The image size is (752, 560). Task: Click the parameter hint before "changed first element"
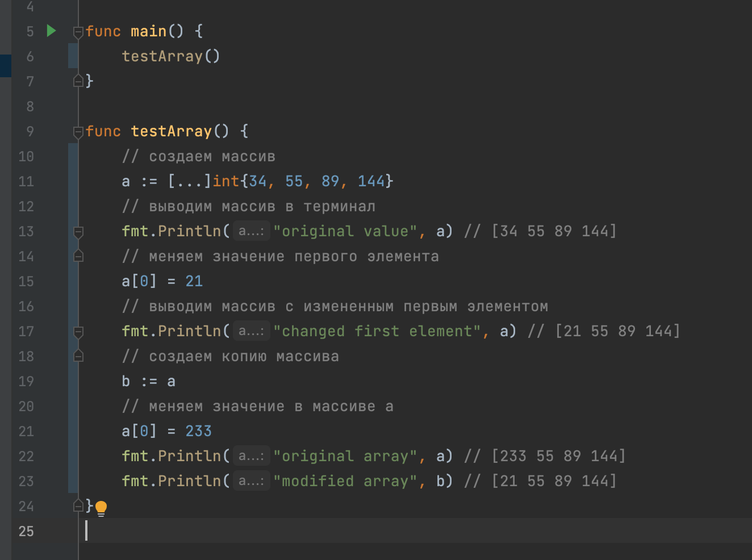[x=251, y=331]
